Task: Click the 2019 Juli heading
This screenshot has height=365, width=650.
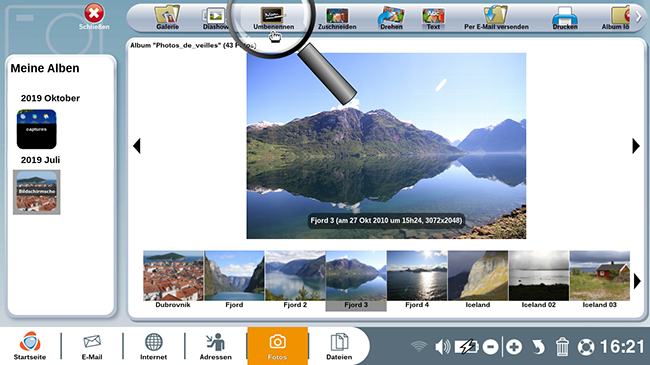Action: point(40,160)
